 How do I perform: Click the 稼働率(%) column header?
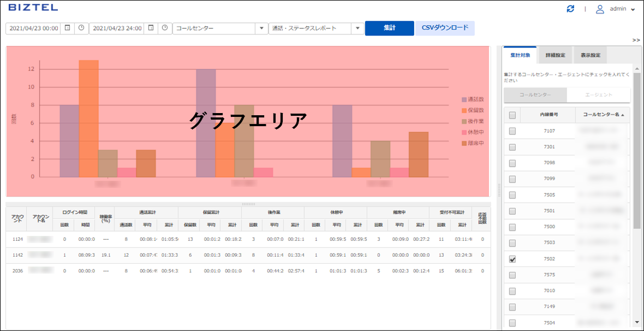105,219
